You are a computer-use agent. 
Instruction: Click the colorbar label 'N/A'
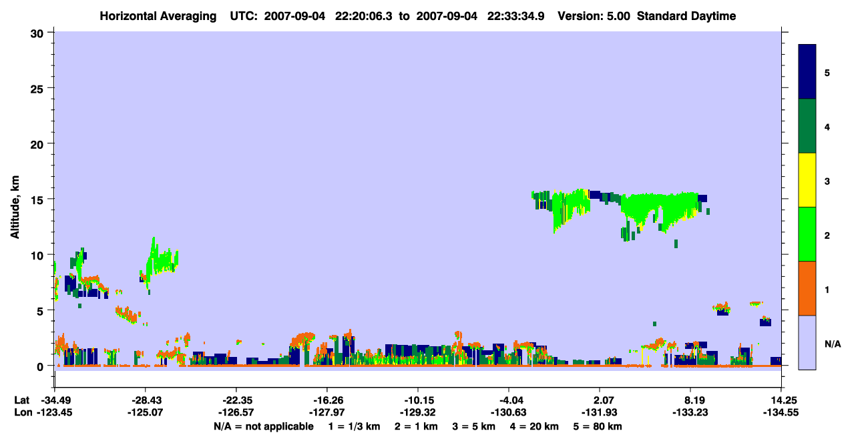[x=833, y=344]
